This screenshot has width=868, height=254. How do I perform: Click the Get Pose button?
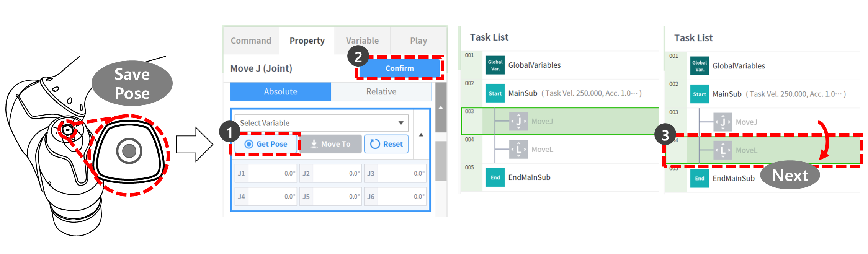[266, 144]
